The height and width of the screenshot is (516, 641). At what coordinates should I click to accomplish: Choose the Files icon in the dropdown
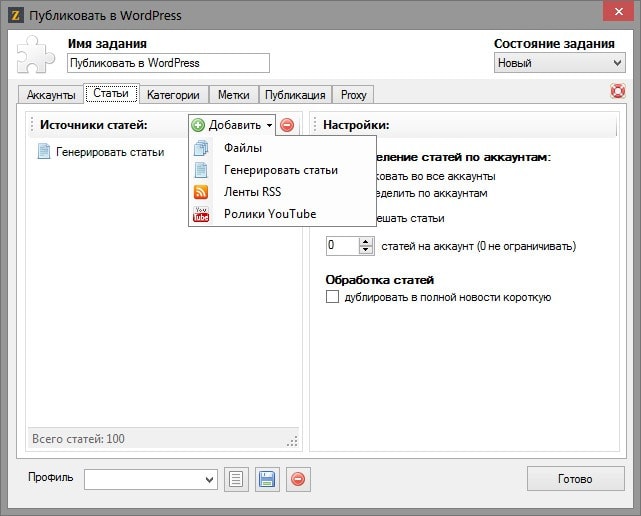tap(201, 148)
